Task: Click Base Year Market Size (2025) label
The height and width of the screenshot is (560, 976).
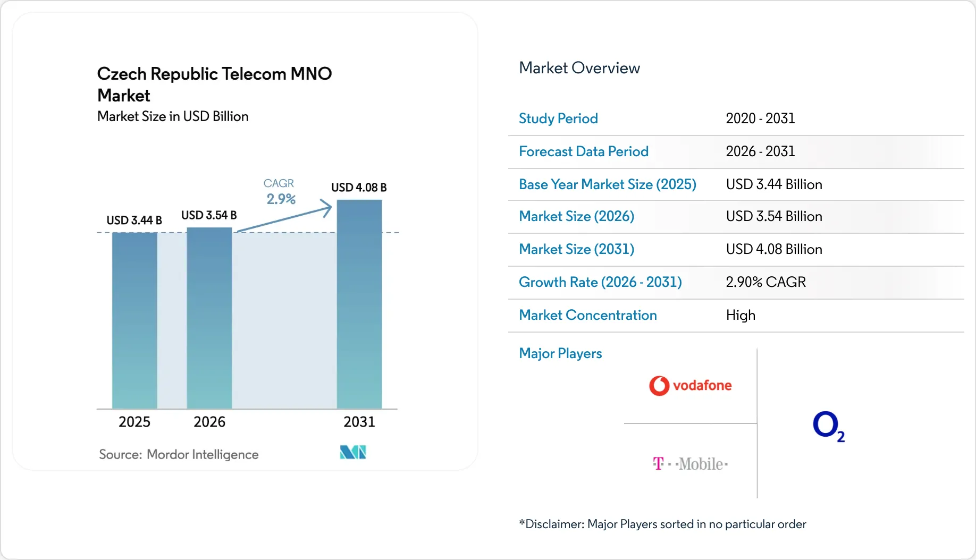Action: [608, 184]
